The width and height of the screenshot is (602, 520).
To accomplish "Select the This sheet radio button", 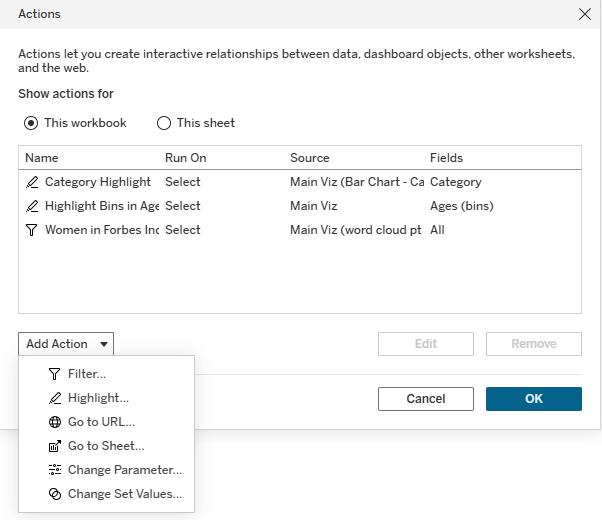I will 164,123.
